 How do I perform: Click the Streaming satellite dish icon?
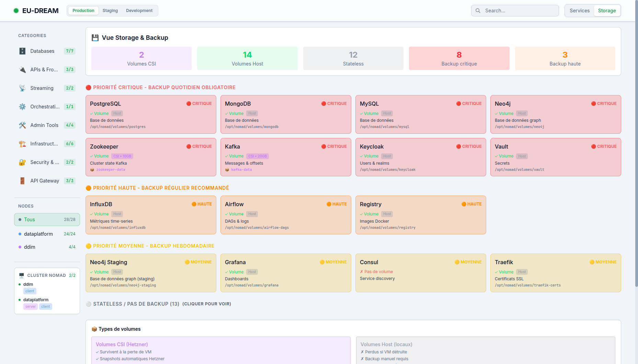click(x=22, y=88)
